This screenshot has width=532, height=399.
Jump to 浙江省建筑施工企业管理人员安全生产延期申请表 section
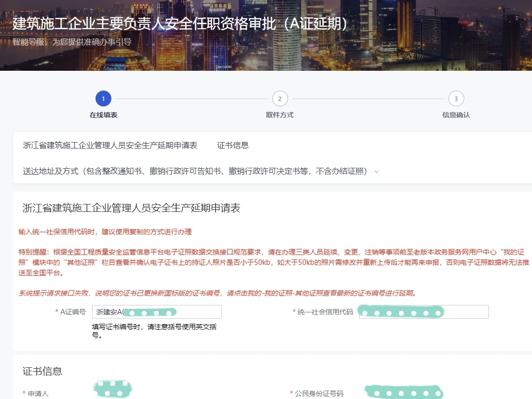tap(110, 146)
